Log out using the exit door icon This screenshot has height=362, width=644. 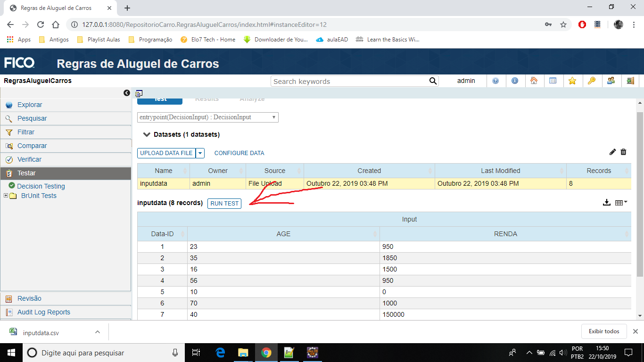tap(630, 81)
